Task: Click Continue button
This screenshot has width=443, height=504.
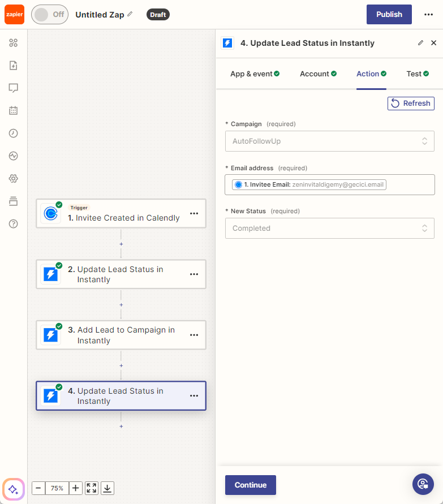Action: pos(251,485)
